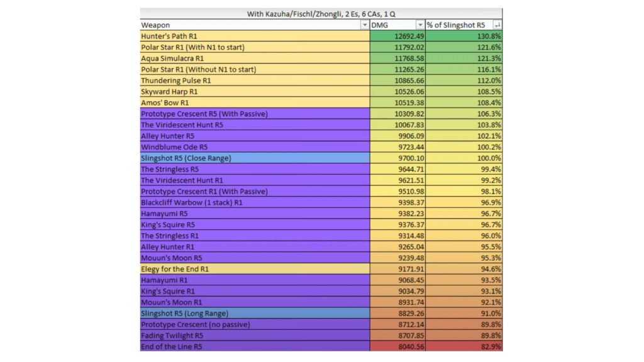Select the Mouun's Moon R1 cell
Image resolution: width=644 pixels, height=362 pixels.
255,302
